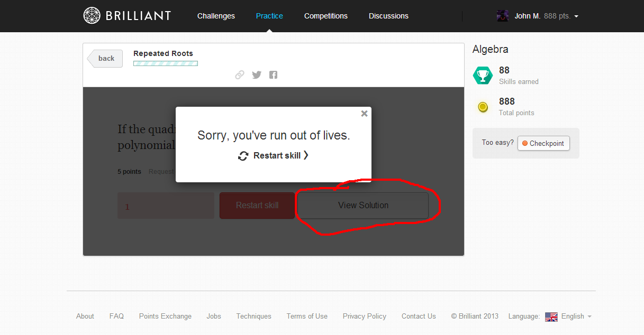The width and height of the screenshot is (644, 335).
Task: Click the Restart skill refresh icon
Action: (243, 156)
